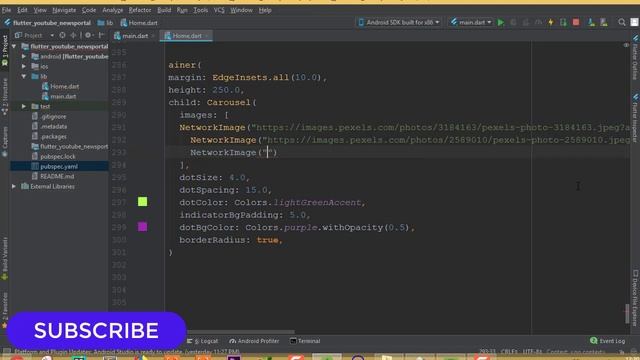640x360 pixels.
Task: Collapse the lib folder arrow
Action: tap(24, 76)
